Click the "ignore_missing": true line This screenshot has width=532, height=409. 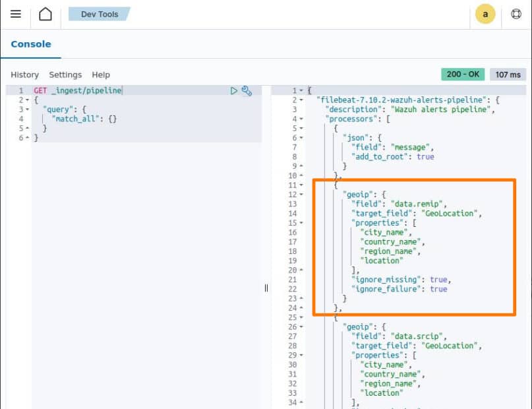[401, 280]
